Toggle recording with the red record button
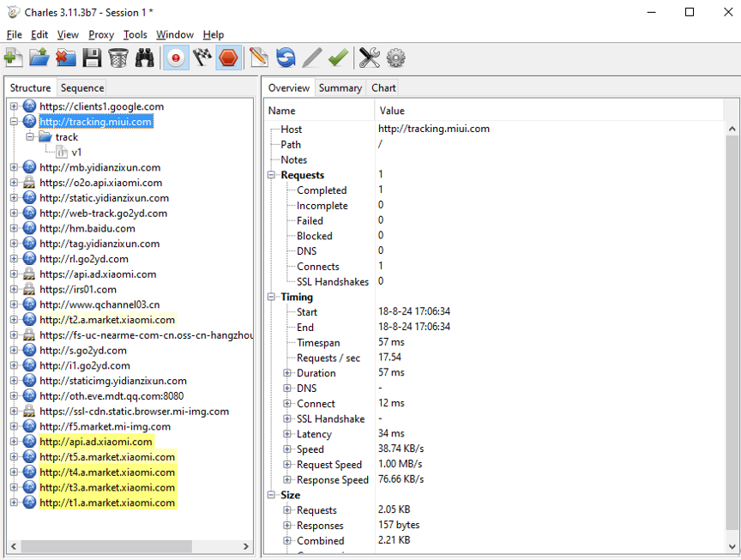This screenshot has width=741, height=560. [176, 57]
